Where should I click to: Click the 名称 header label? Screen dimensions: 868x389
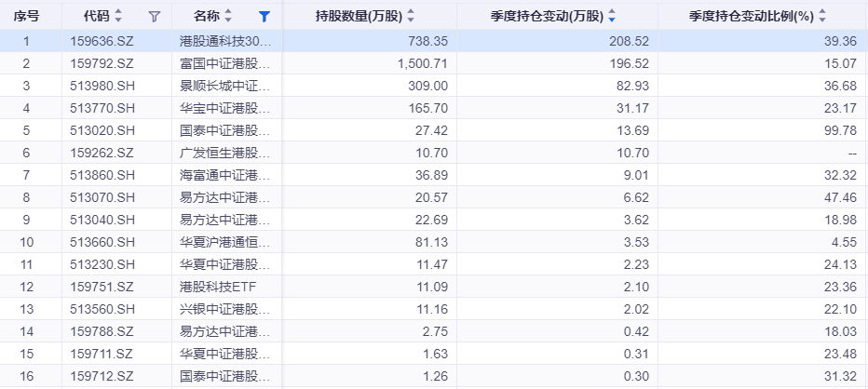point(208,16)
